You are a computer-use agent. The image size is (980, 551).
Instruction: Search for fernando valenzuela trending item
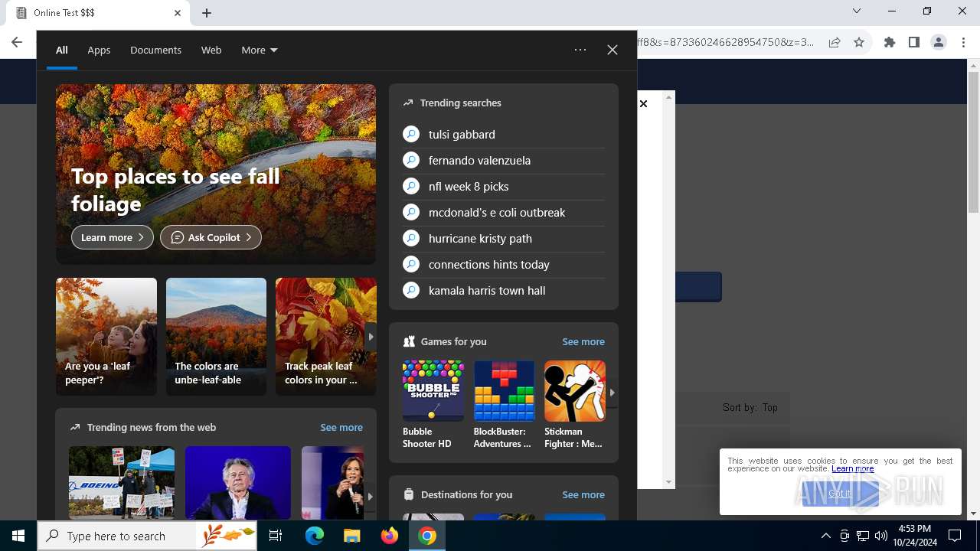tap(504, 160)
